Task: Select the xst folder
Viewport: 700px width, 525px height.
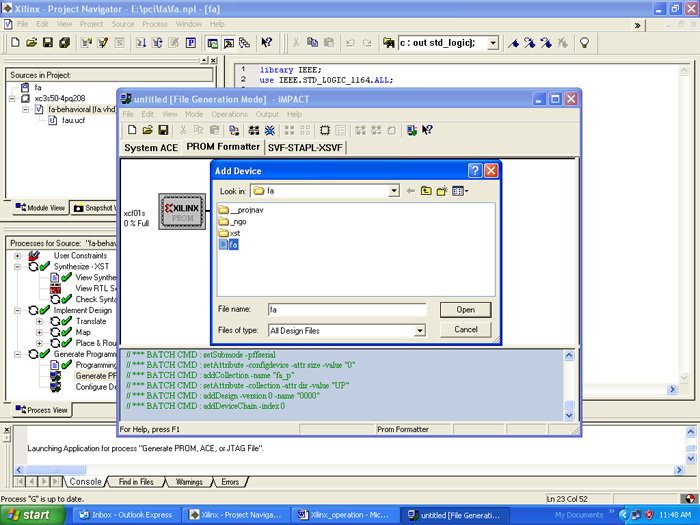Action: 230,233
